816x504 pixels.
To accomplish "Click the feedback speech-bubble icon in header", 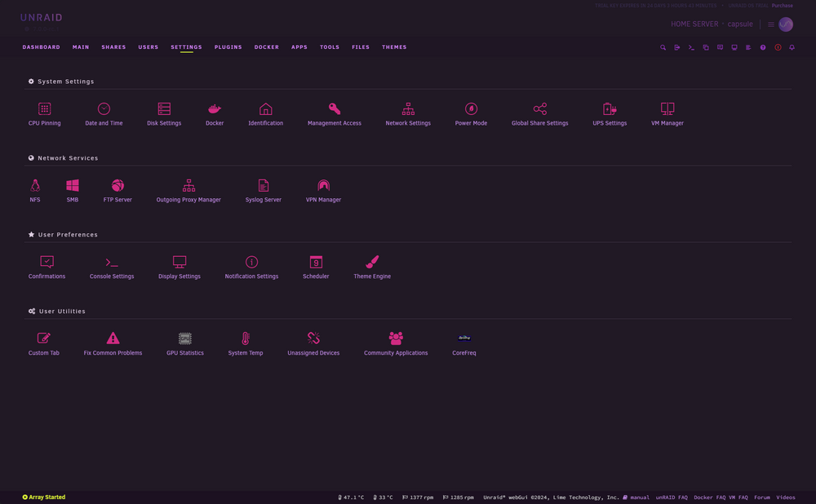I will click(x=720, y=47).
